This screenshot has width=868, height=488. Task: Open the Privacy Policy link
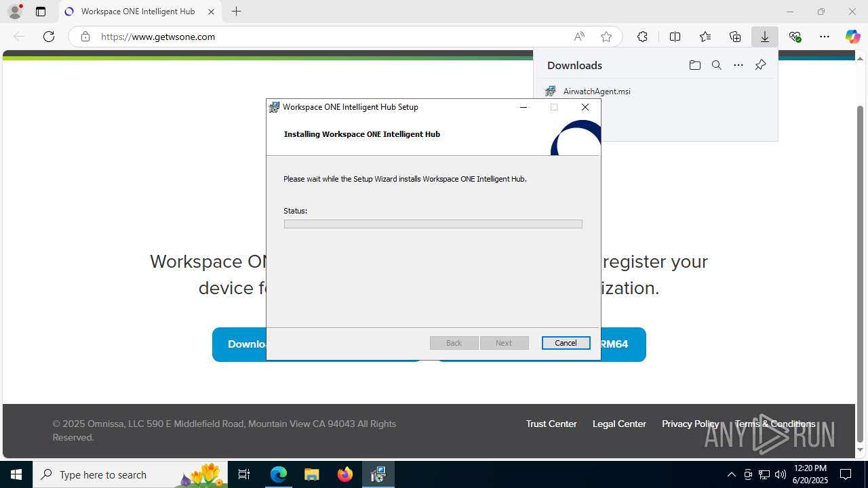pyautogui.click(x=690, y=424)
